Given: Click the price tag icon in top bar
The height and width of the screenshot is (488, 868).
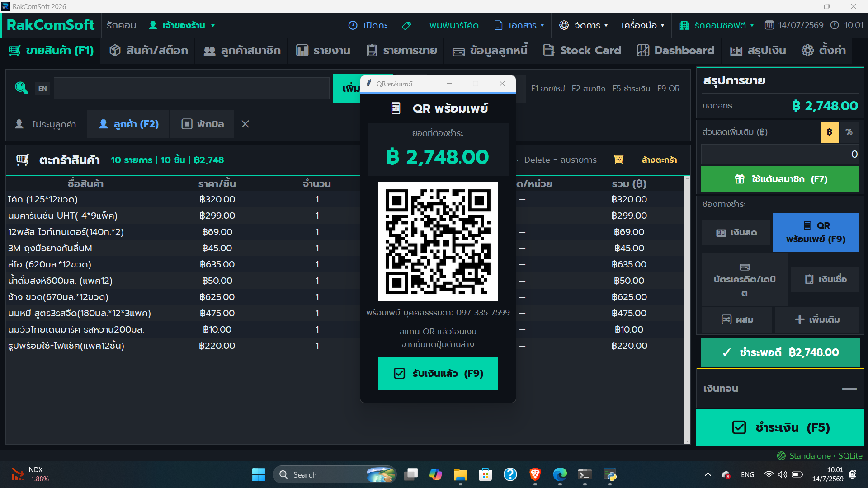Looking at the screenshot, I should [406, 26].
